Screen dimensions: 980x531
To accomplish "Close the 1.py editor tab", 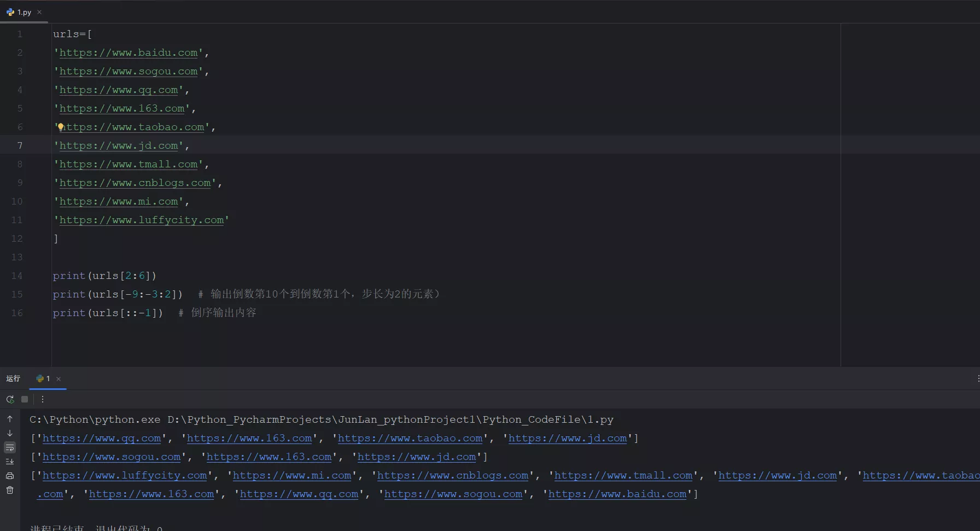I will 39,12.
